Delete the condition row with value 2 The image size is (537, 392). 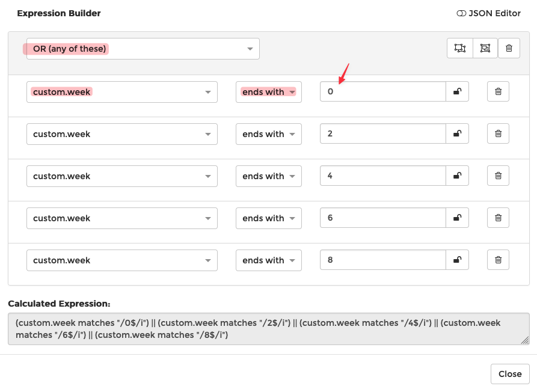pos(498,133)
